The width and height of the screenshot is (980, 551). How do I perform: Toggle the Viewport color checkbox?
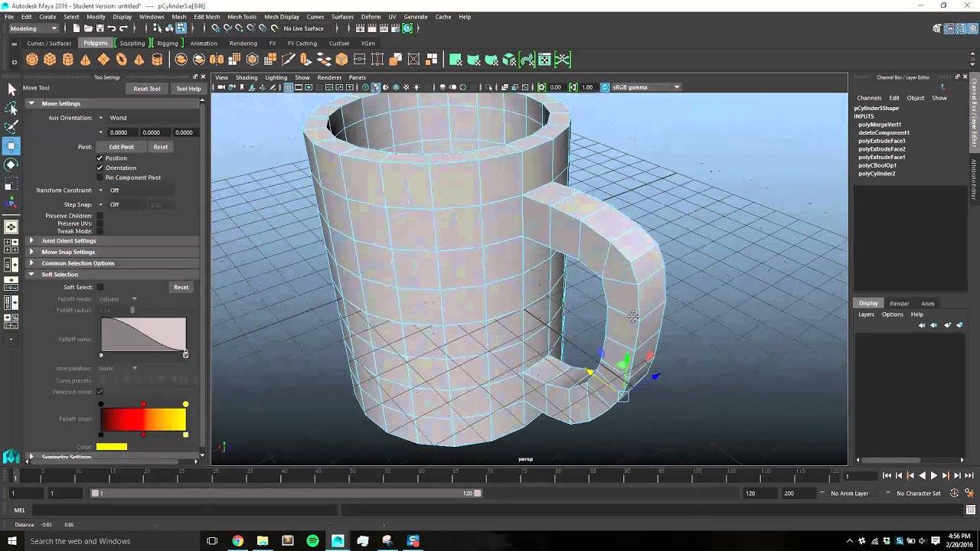pos(100,391)
